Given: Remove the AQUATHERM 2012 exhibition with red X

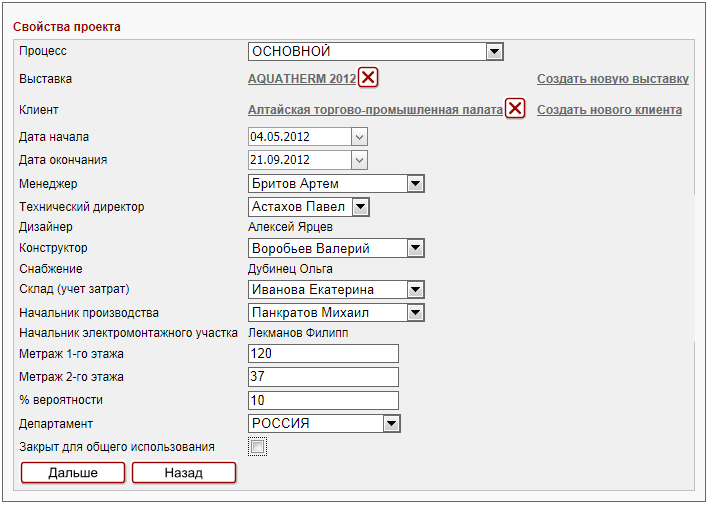Looking at the screenshot, I should 368,78.
